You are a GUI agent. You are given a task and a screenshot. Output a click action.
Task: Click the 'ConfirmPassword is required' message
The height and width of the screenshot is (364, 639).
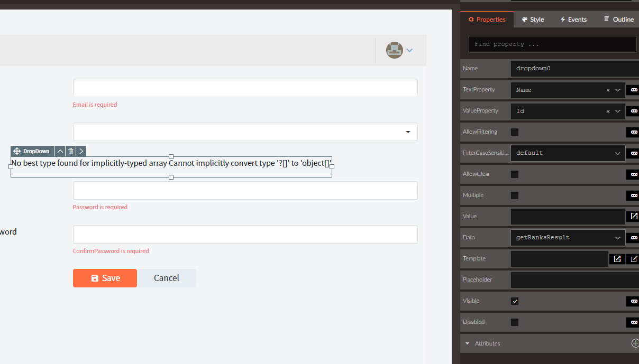[111, 251]
